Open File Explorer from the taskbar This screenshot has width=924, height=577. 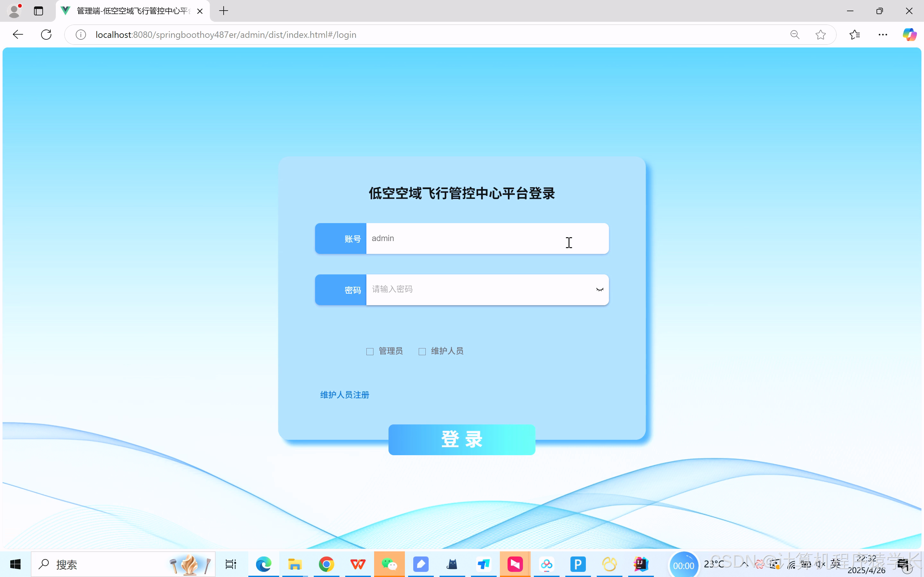pyautogui.click(x=295, y=564)
